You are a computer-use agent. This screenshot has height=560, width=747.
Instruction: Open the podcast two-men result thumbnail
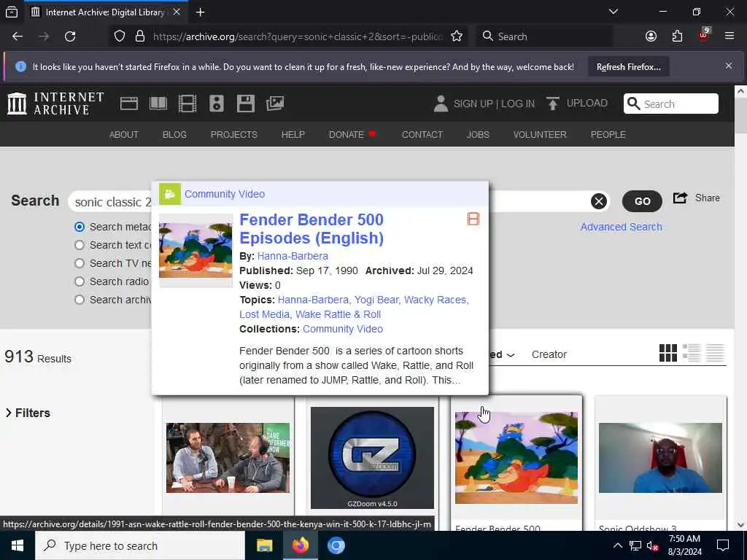(x=228, y=458)
